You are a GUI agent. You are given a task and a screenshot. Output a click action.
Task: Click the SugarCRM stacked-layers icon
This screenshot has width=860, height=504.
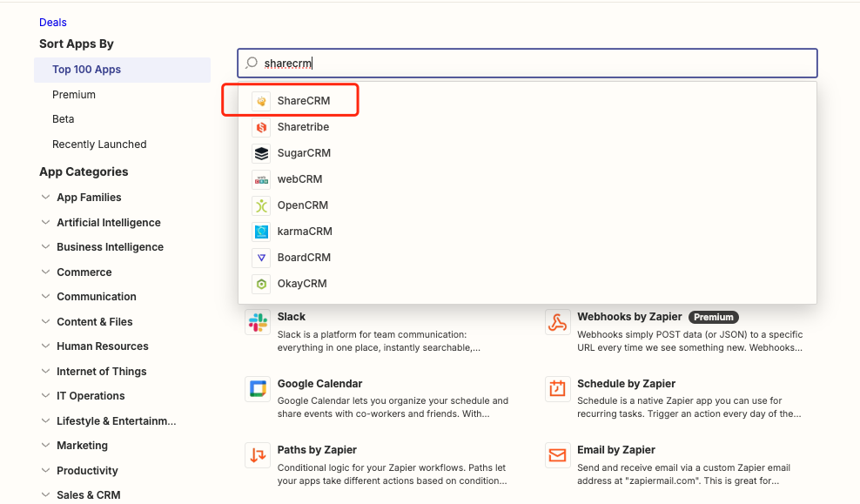(x=262, y=153)
